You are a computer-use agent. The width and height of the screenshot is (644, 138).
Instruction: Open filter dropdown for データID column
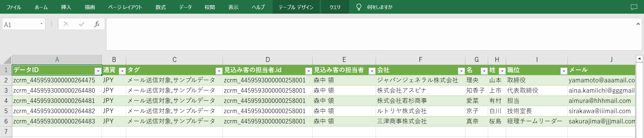point(98,71)
